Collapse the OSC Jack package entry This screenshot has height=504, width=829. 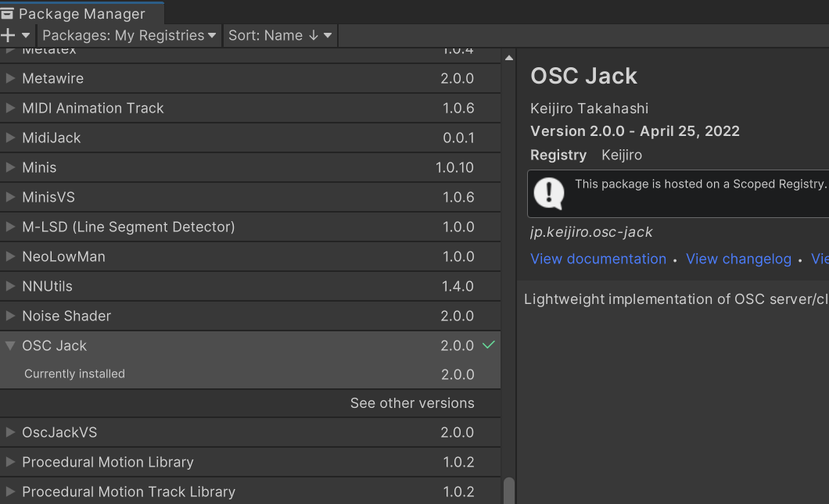pyautogui.click(x=10, y=345)
